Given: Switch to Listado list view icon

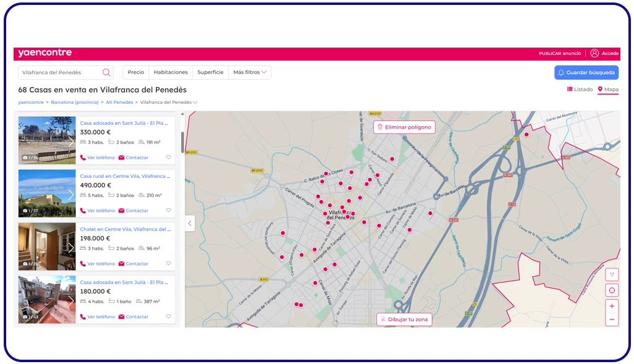Looking at the screenshot, I should [x=569, y=89].
